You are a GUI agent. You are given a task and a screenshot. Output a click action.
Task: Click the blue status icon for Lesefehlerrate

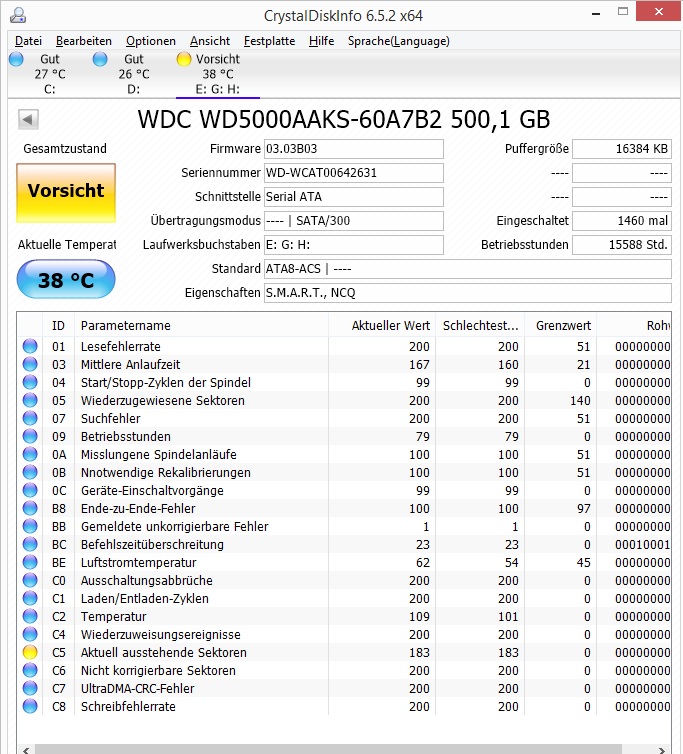(30, 346)
